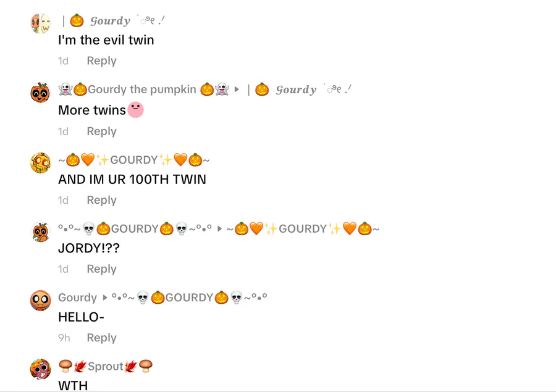Open avatar of 'I'm the evil twin' commenter

coord(40,23)
